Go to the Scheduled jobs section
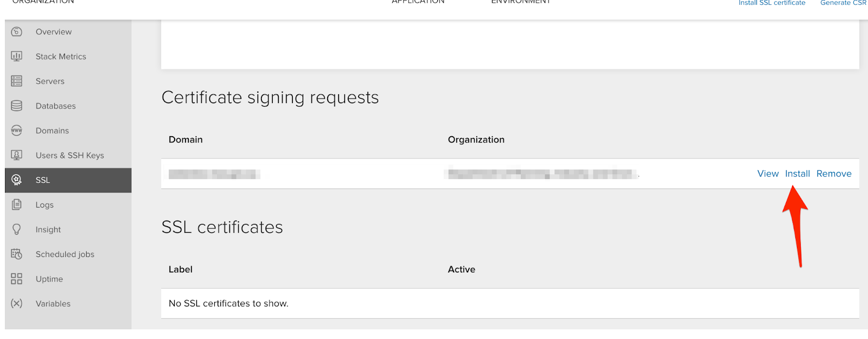The image size is (868, 339). click(x=65, y=254)
